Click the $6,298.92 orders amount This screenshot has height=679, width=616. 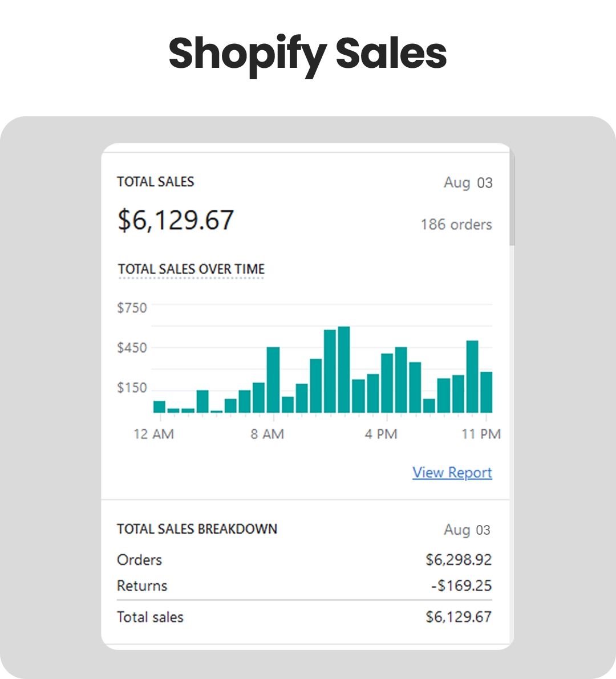[x=458, y=560]
